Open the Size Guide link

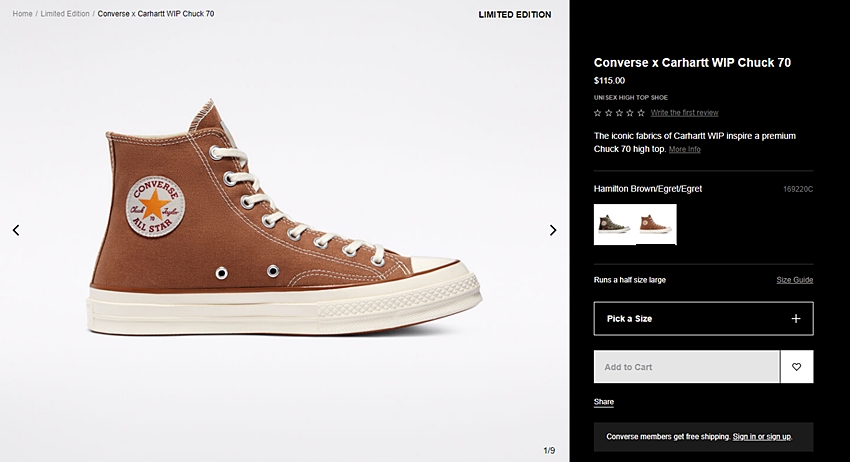tap(794, 280)
